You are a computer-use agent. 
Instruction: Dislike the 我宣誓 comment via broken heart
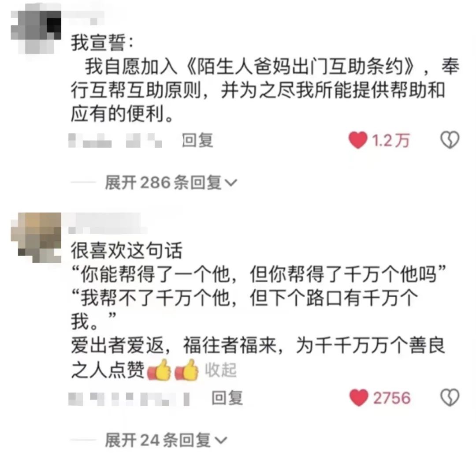tap(450, 140)
